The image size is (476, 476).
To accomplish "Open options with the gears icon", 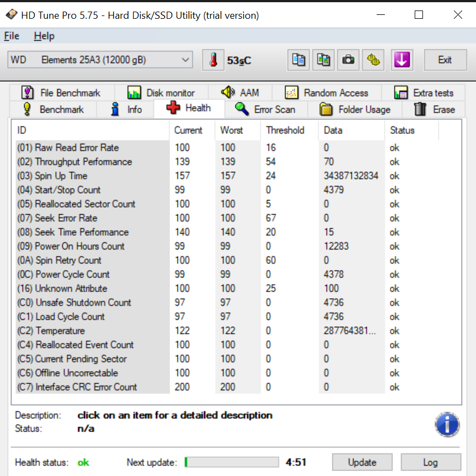I will [x=374, y=60].
